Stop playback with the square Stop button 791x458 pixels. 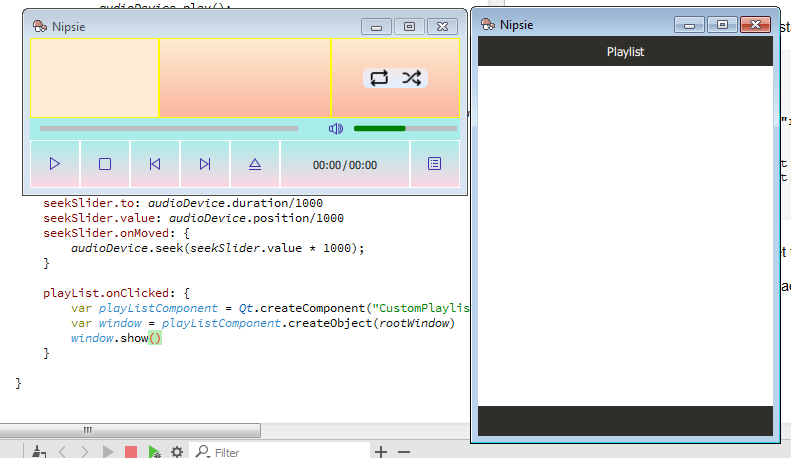(x=104, y=164)
